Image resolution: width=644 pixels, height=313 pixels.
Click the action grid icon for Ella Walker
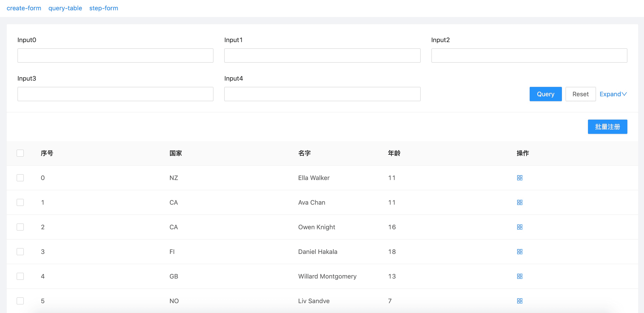pos(520,178)
